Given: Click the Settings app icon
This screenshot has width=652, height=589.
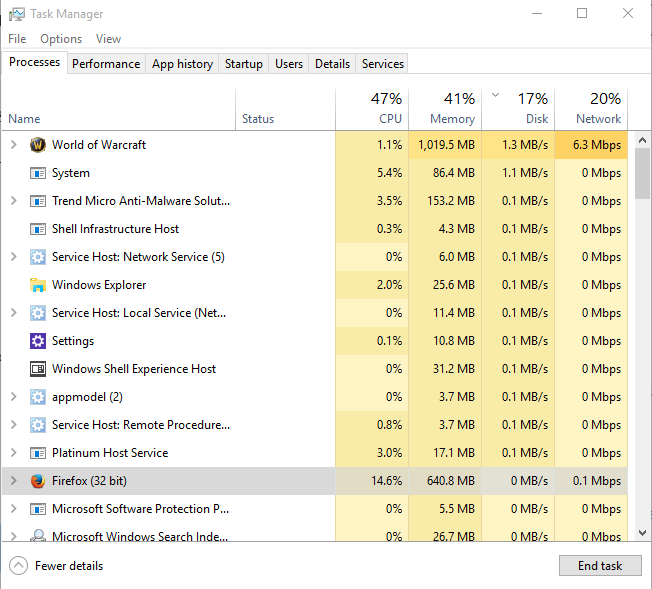Looking at the screenshot, I should pos(38,341).
